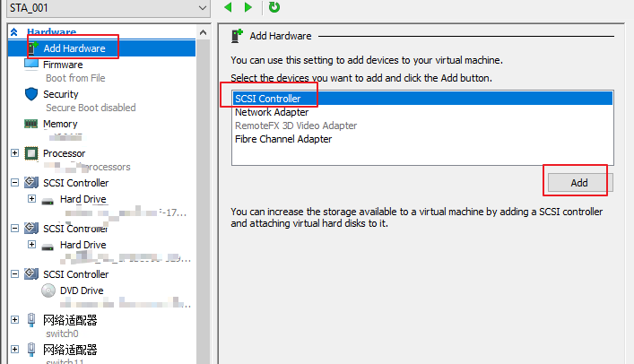Expand the first Hard Drive node
The image size is (634, 364).
(x=32, y=198)
